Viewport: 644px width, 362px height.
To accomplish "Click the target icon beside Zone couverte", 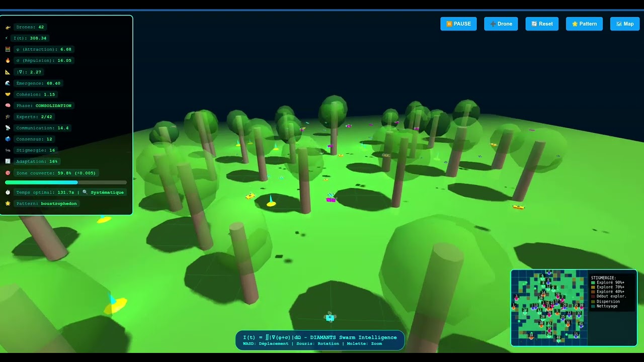I will 8,173.
